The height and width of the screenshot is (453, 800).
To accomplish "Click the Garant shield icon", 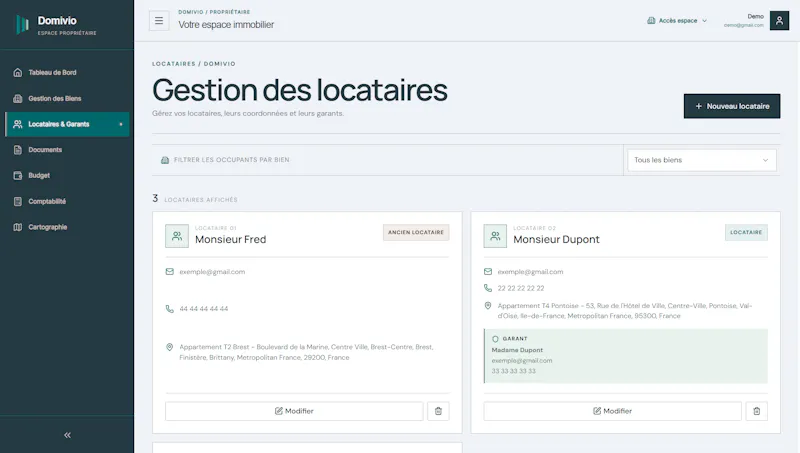I will point(495,339).
